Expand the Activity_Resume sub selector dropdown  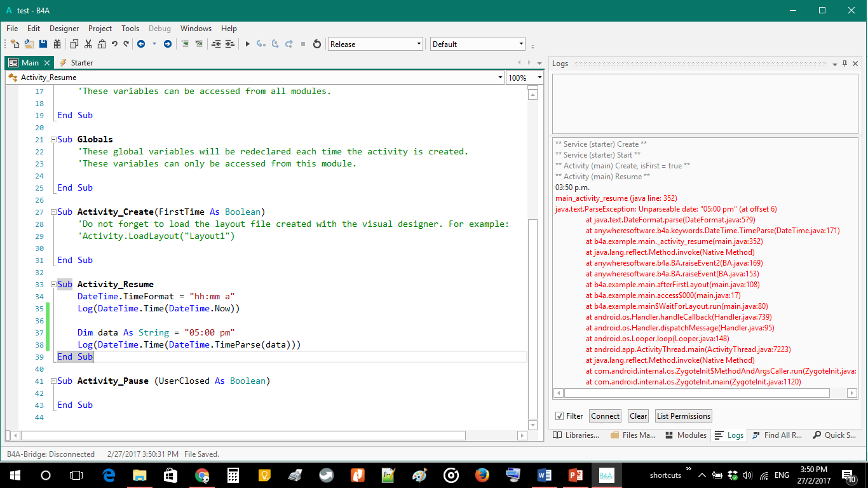click(500, 78)
